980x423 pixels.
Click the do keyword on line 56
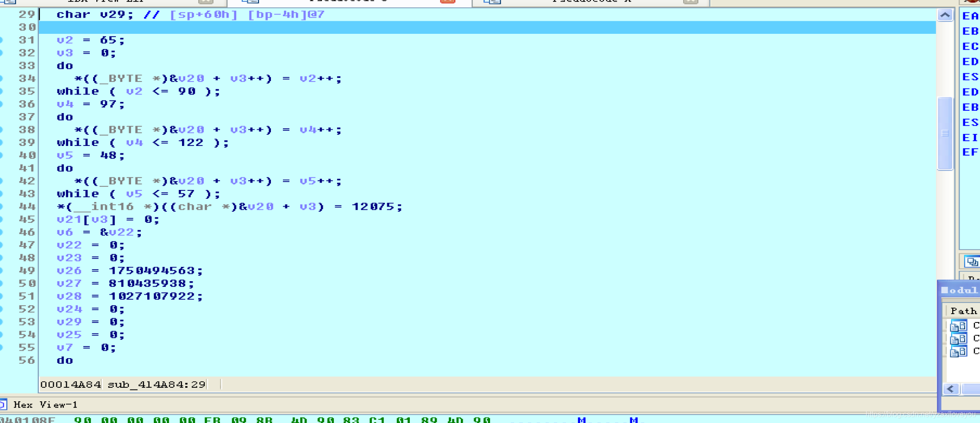pyautogui.click(x=65, y=360)
